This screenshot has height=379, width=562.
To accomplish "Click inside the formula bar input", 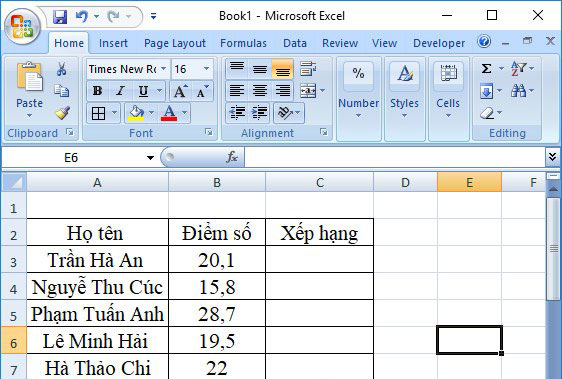I will [395, 157].
